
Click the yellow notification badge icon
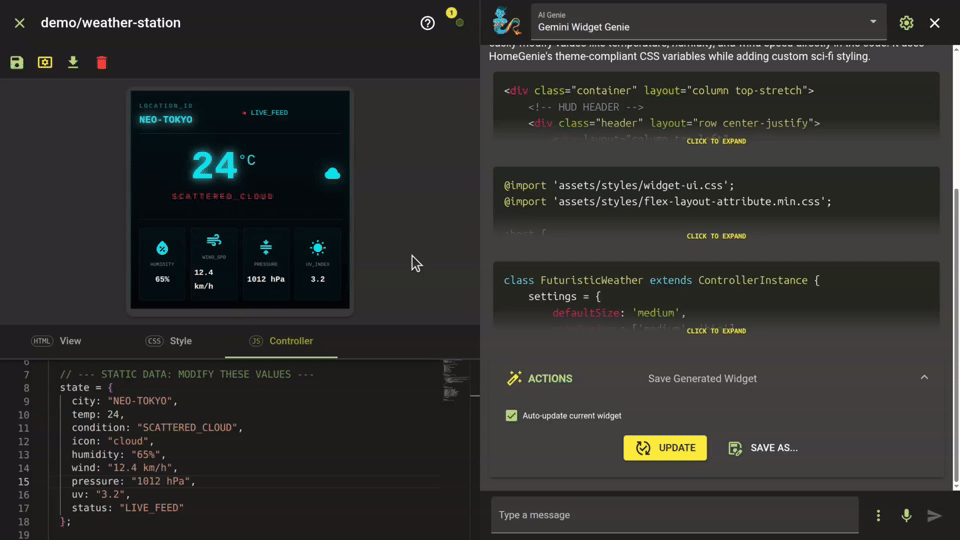[x=451, y=12]
